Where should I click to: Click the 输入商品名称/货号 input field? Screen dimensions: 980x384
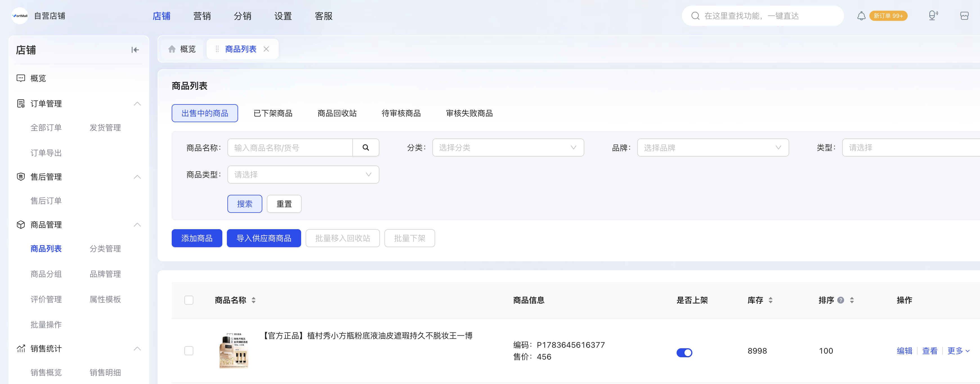290,148
